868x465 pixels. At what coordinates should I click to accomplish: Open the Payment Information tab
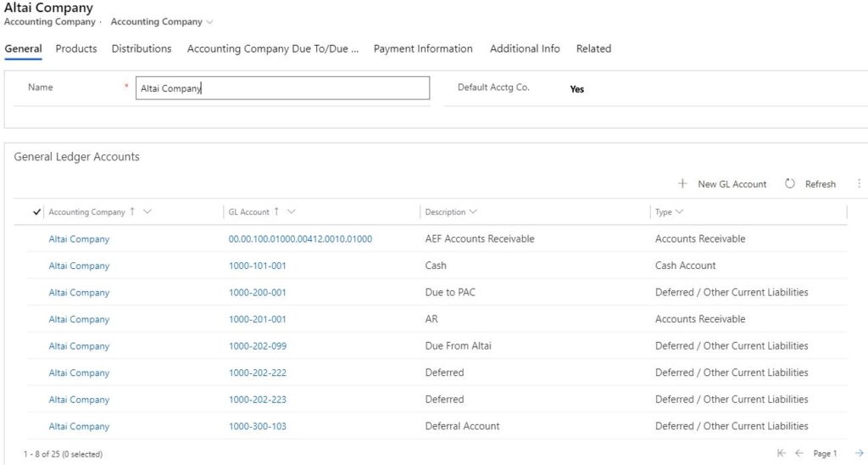[423, 48]
